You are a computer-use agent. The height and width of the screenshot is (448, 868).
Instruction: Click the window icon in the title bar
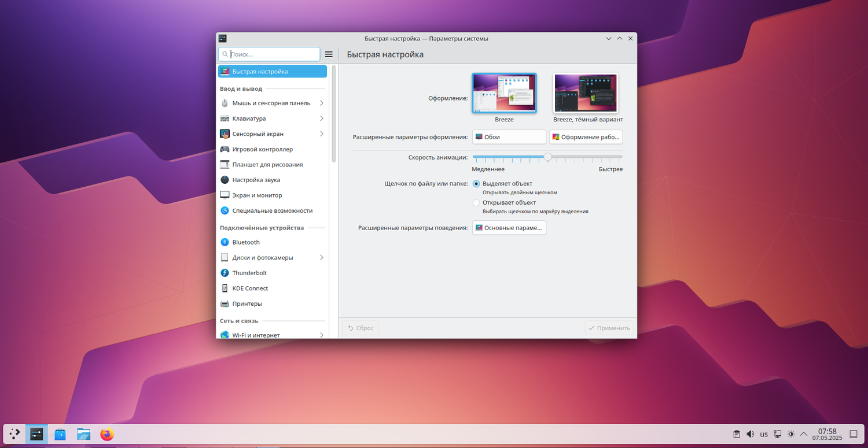click(223, 39)
